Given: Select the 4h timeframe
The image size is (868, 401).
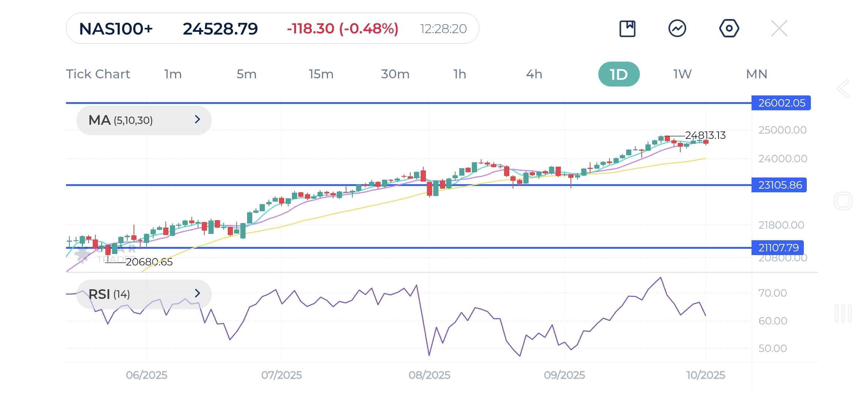Looking at the screenshot, I should 534,74.
